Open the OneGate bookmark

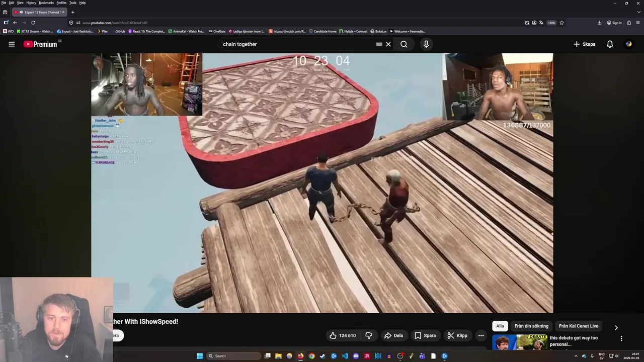coord(217,31)
